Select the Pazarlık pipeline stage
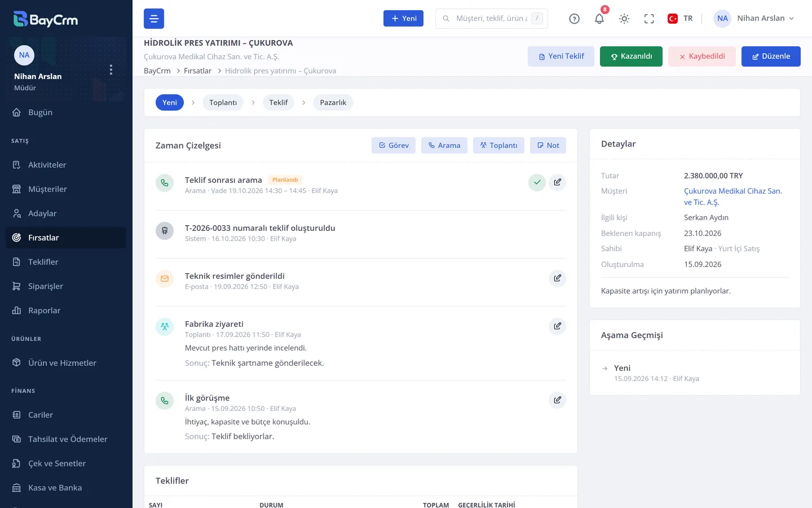Viewport: 812px width, 508px height. pyautogui.click(x=333, y=103)
